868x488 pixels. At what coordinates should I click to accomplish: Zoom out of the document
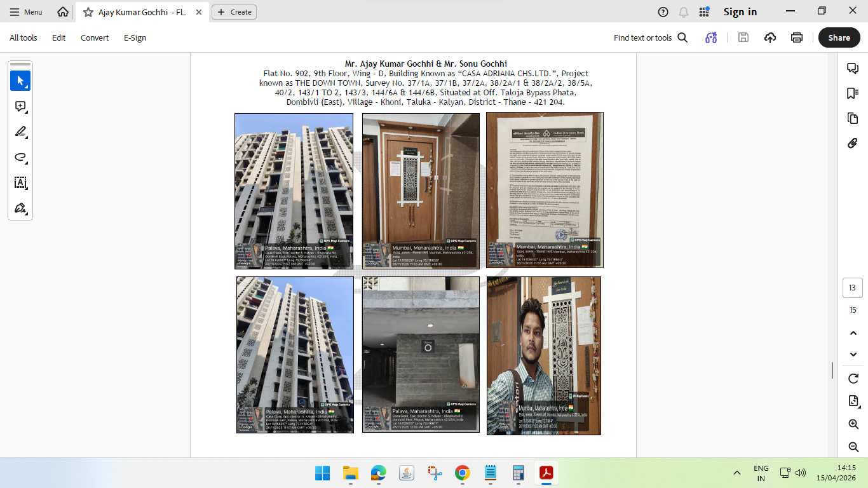pyautogui.click(x=853, y=447)
